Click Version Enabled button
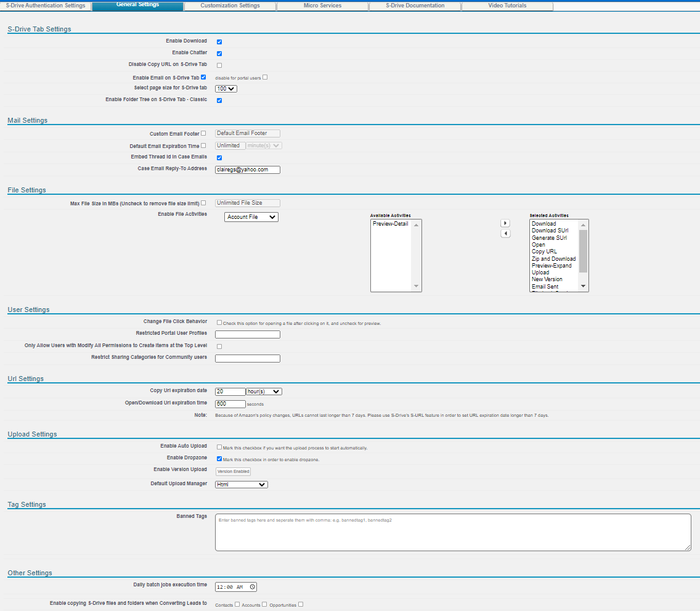The width and height of the screenshot is (700, 611). pos(233,472)
